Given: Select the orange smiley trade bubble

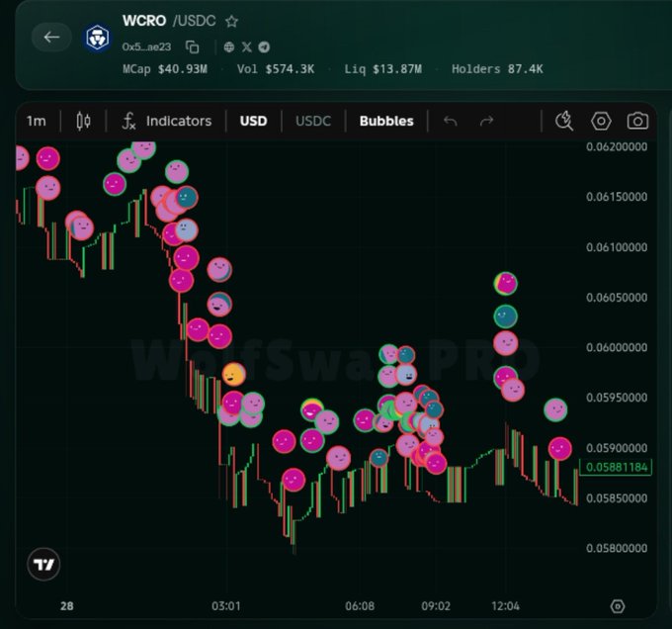Looking at the screenshot, I should coord(233,374).
